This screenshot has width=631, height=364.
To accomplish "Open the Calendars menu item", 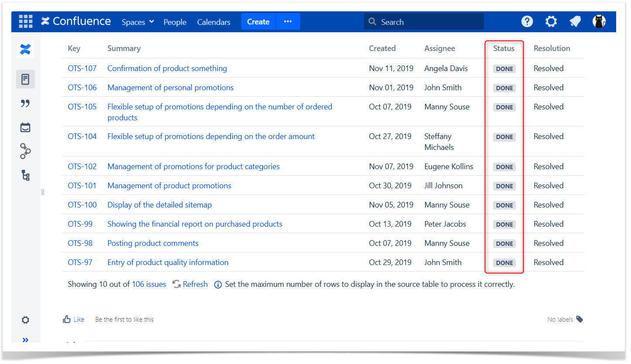I will pyautogui.click(x=214, y=22).
